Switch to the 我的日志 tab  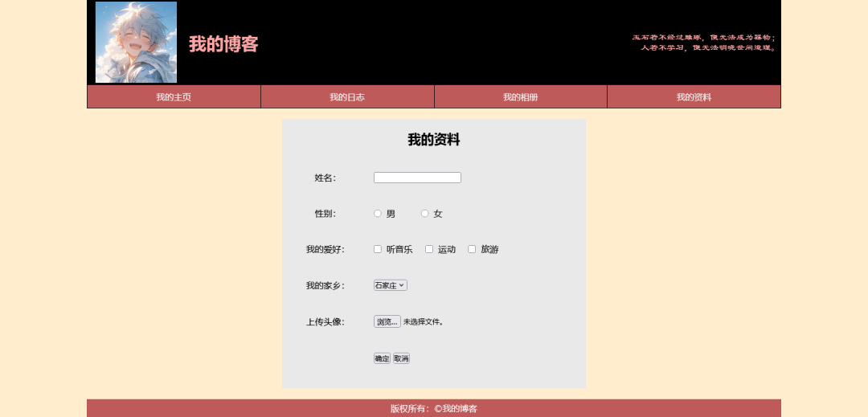(x=347, y=97)
